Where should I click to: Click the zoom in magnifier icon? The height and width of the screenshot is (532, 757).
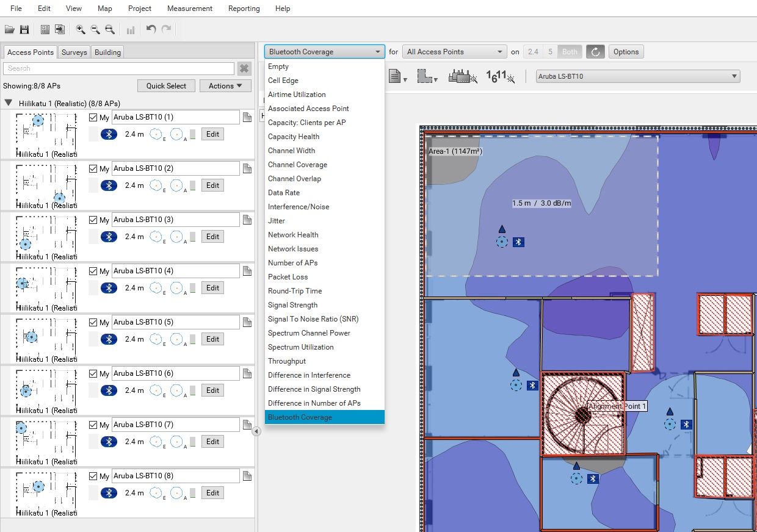pos(80,29)
